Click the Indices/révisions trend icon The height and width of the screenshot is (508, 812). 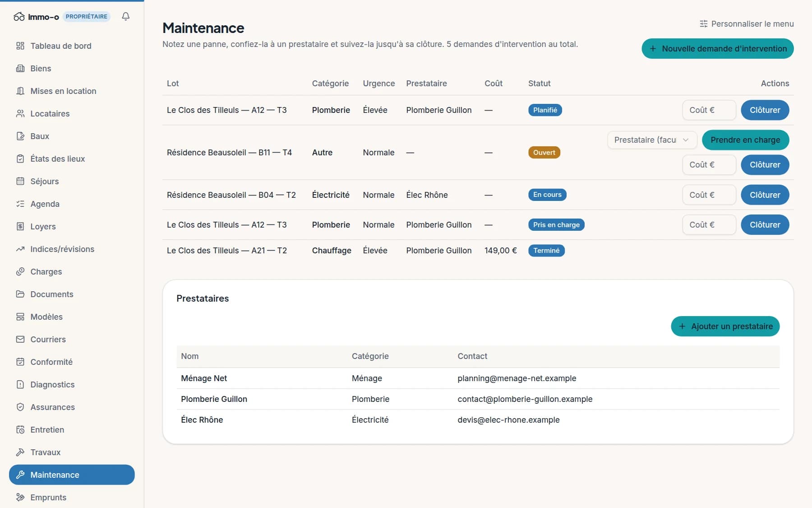[x=20, y=249]
